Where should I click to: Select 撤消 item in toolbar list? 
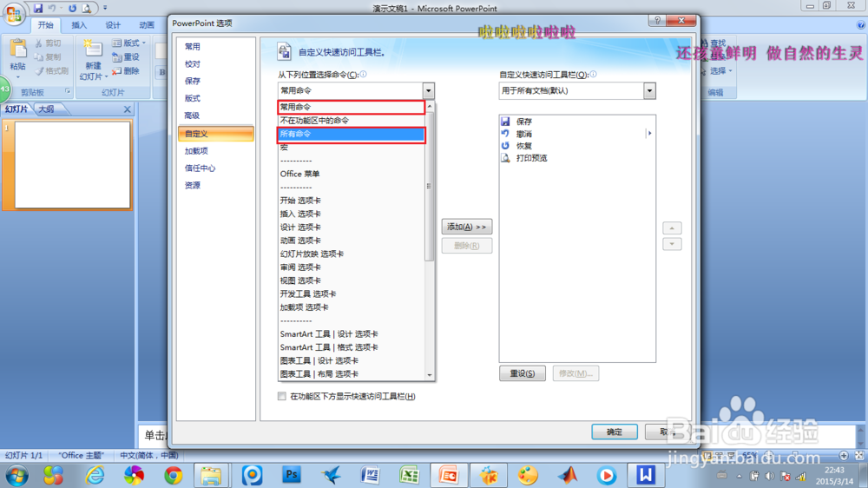coord(577,134)
